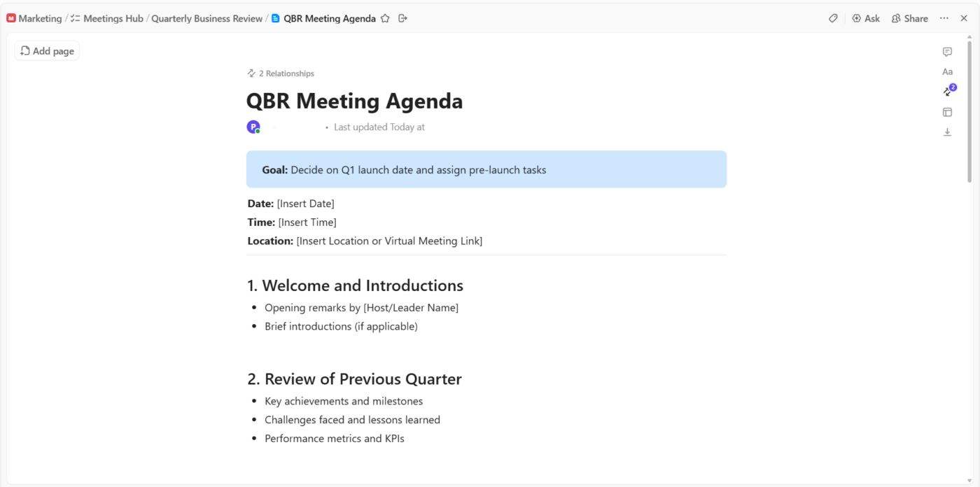Open the comments panel icon
This screenshot has height=487, width=980.
coord(946,51)
